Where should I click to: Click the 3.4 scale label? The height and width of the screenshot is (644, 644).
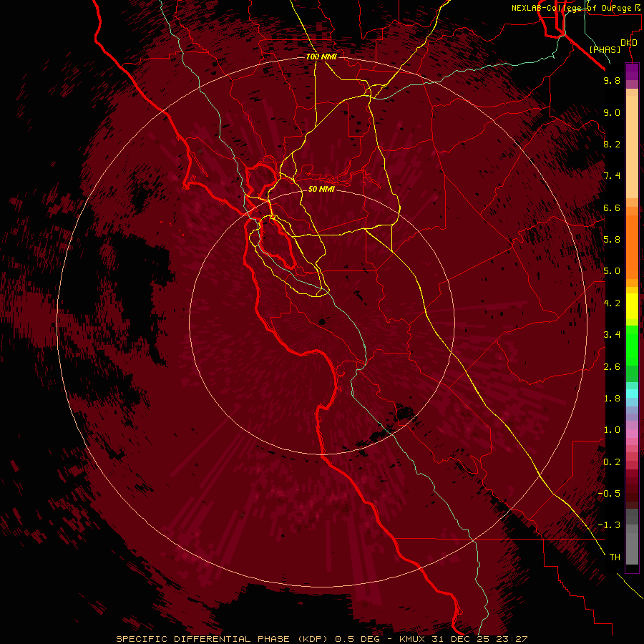pyautogui.click(x=612, y=335)
